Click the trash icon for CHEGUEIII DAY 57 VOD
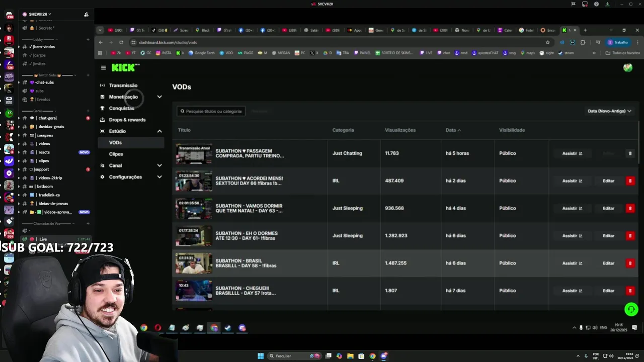 (630, 291)
